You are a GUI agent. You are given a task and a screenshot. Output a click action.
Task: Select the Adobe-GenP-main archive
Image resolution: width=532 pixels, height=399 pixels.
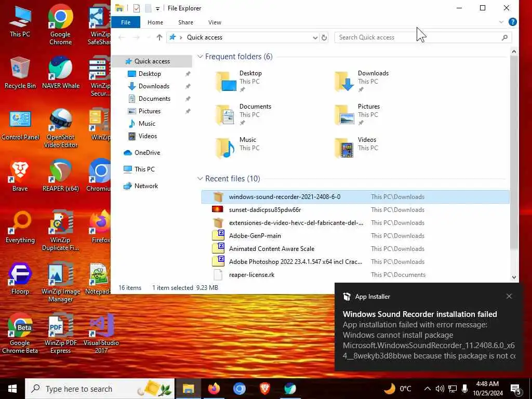point(355,236)
